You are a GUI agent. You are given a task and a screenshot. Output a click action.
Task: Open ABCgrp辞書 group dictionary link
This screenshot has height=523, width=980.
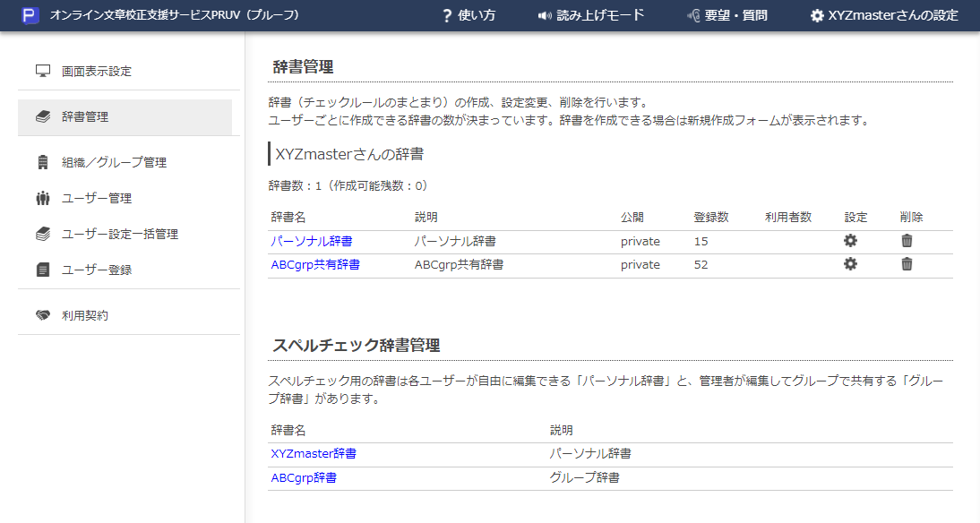[x=304, y=477]
